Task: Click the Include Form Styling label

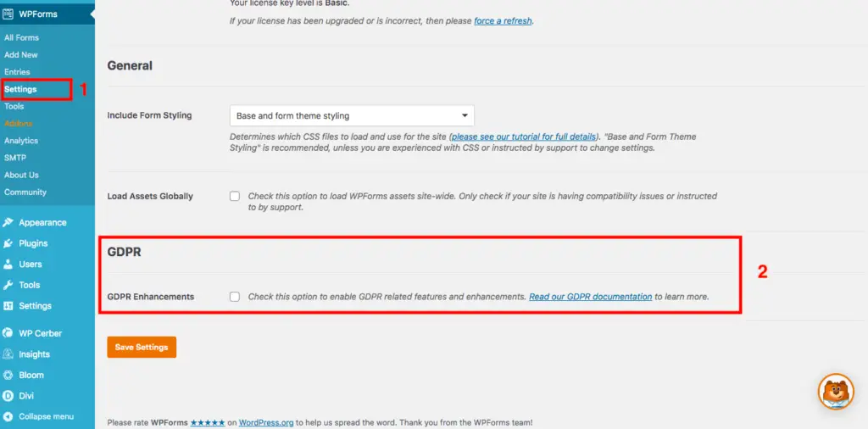Action: [x=149, y=115]
